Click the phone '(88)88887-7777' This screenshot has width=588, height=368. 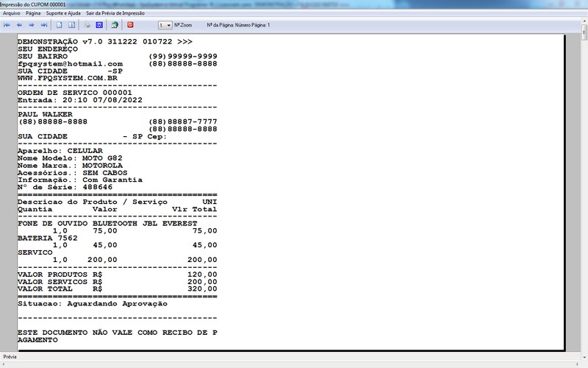click(x=183, y=121)
